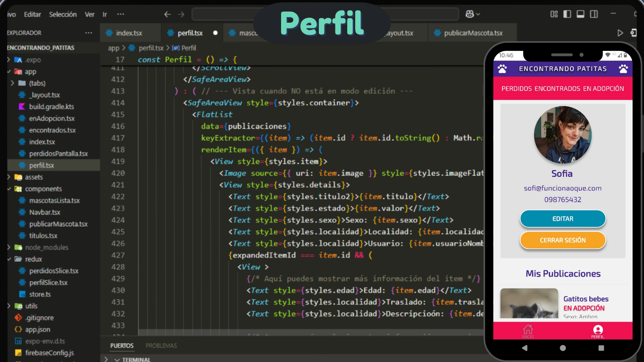The width and height of the screenshot is (644, 362).
Task: Tap the Inicio home icon in phone
Action: pos(528,331)
